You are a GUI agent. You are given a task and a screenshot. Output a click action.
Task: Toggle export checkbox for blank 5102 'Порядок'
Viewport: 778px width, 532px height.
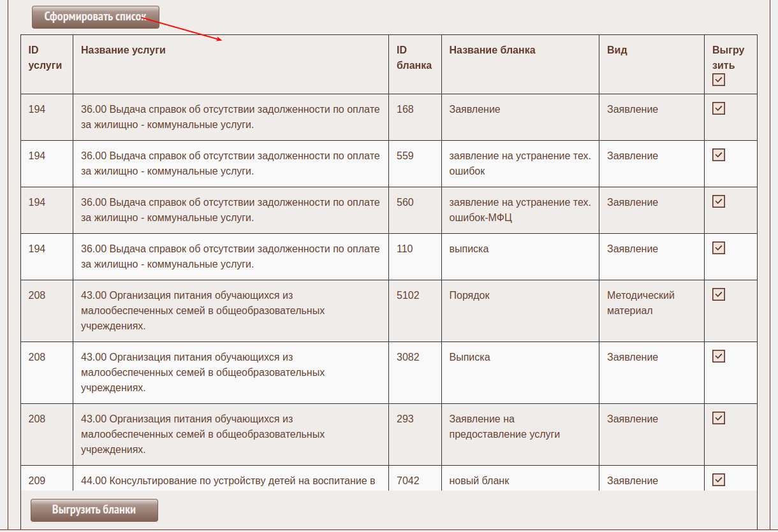pos(719,294)
